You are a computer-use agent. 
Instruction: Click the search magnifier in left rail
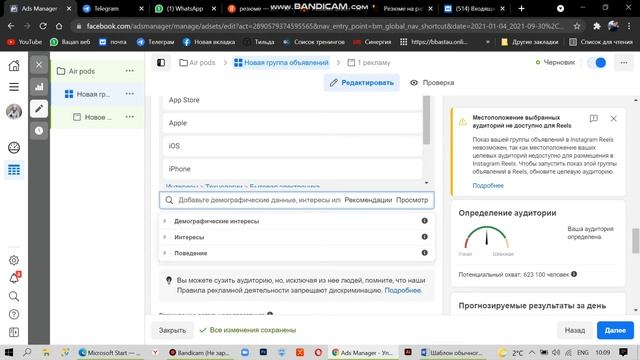tap(14, 296)
